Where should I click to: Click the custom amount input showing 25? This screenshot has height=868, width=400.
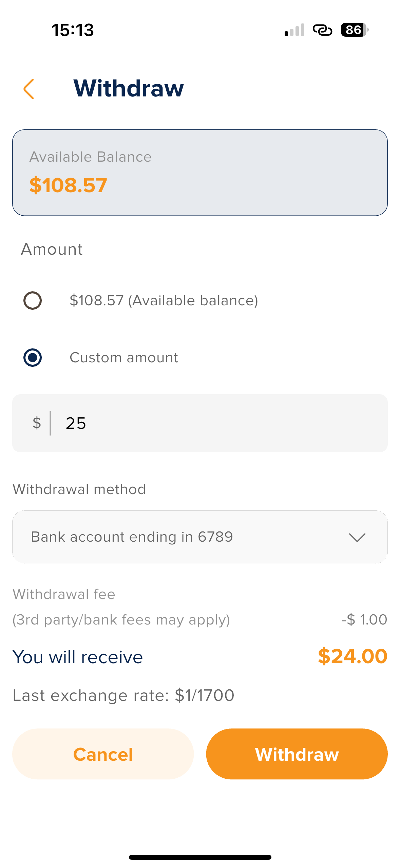pyautogui.click(x=217, y=423)
